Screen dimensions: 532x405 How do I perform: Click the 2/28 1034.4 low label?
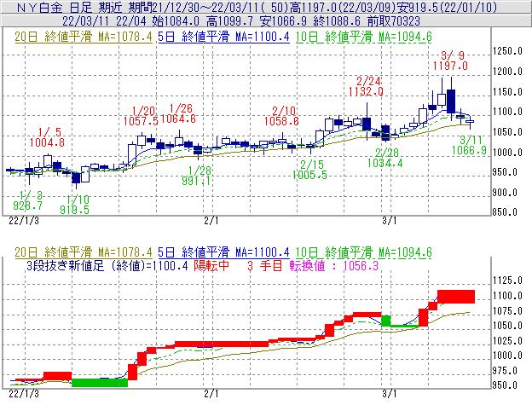click(x=385, y=158)
